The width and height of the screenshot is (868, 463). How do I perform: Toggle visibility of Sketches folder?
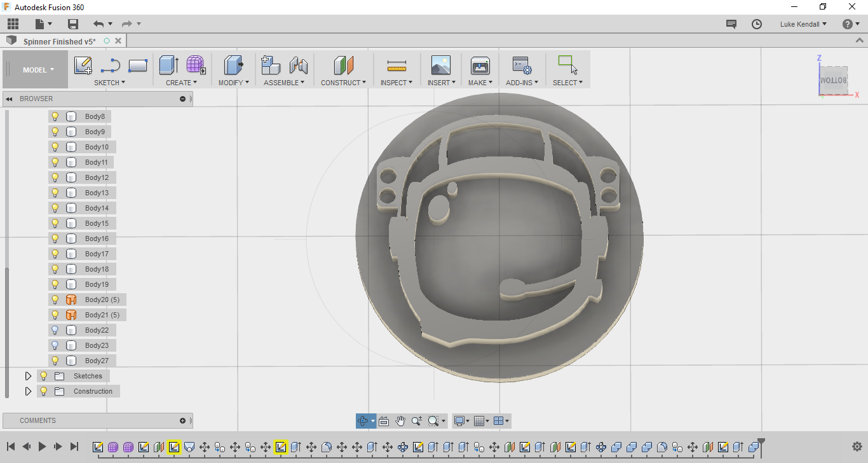44,376
